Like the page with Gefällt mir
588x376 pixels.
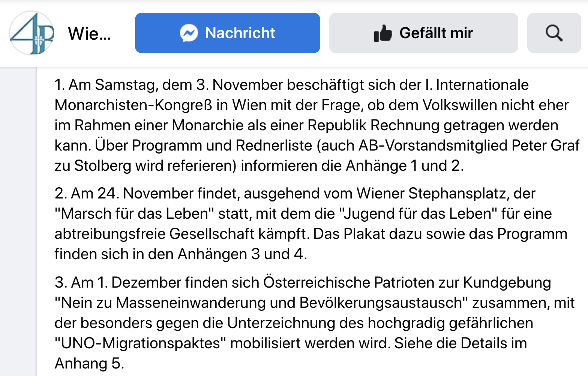pyautogui.click(x=424, y=33)
